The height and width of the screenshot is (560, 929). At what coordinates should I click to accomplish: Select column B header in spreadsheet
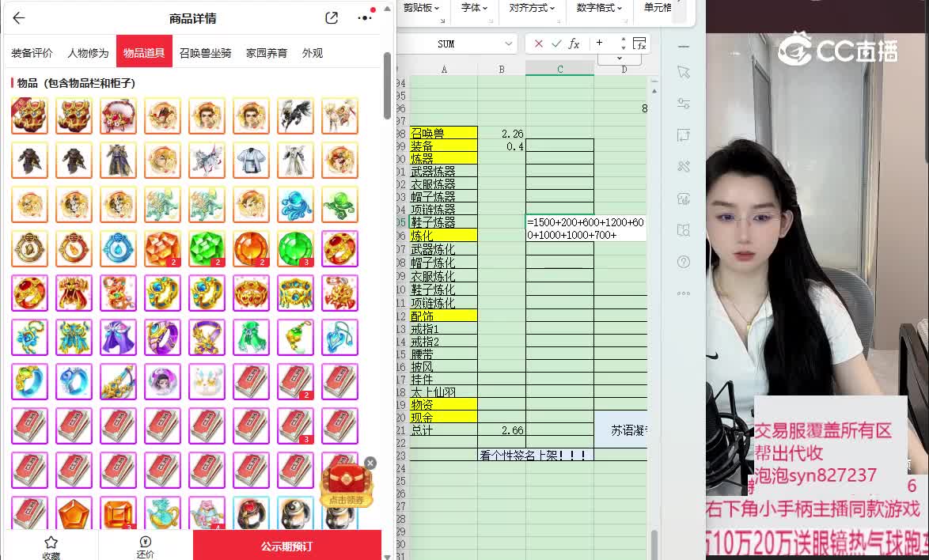coord(501,70)
